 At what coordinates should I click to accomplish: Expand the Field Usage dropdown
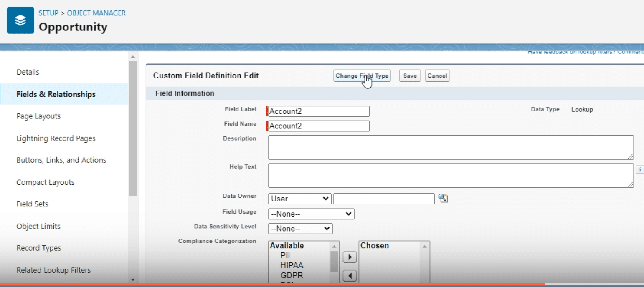click(311, 214)
